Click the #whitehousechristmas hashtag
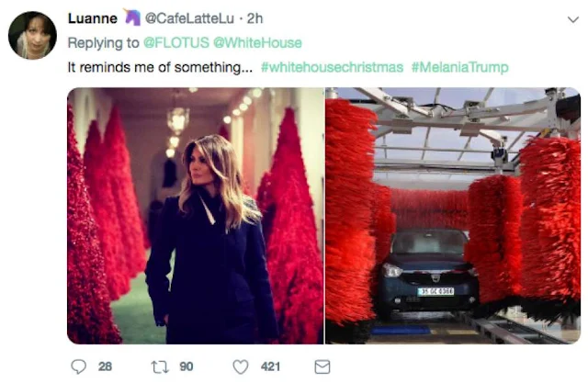 click(x=332, y=67)
